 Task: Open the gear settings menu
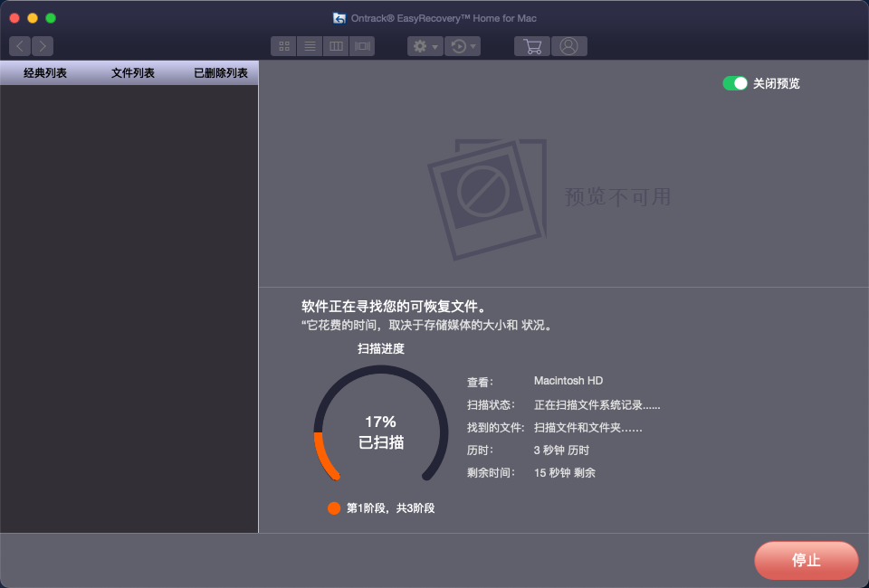[425, 46]
